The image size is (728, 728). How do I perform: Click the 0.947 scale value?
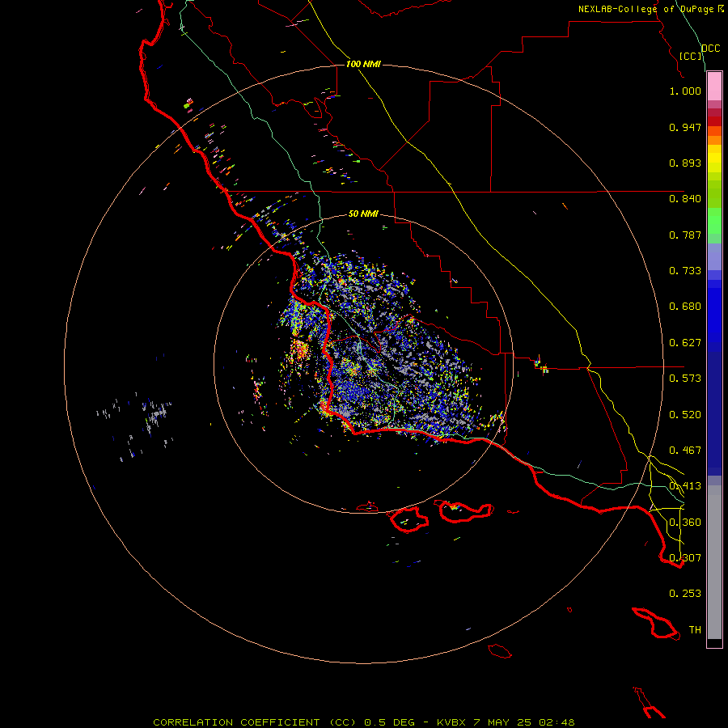pos(685,127)
